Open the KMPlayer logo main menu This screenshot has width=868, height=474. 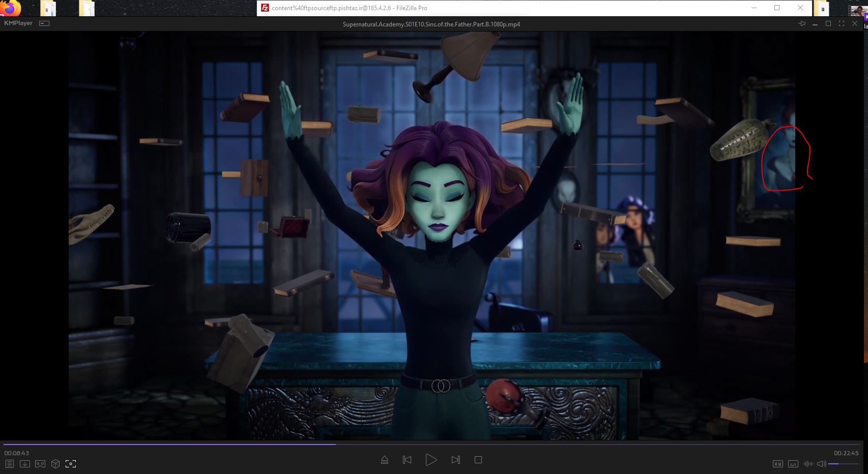click(18, 23)
